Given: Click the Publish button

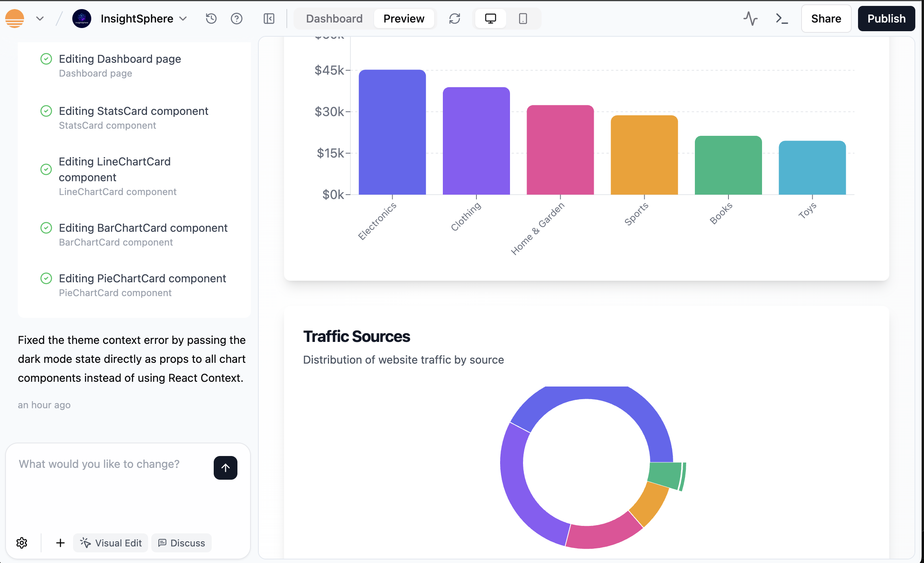Looking at the screenshot, I should tap(886, 19).
